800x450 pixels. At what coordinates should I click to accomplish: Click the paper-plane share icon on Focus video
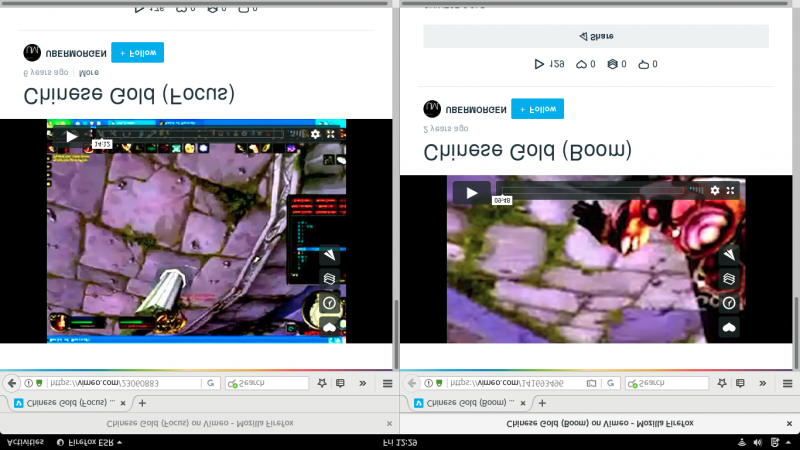pos(330,255)
